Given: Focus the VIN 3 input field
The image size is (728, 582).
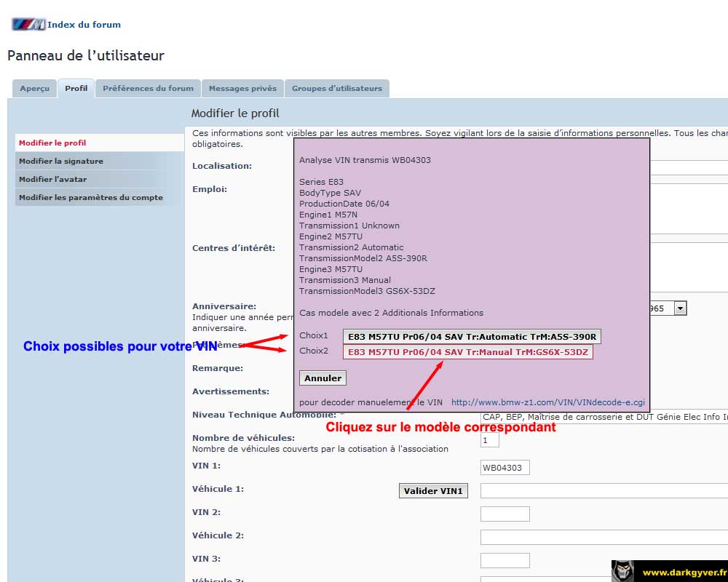Looking at the screenshot, I should click(505, 560).
